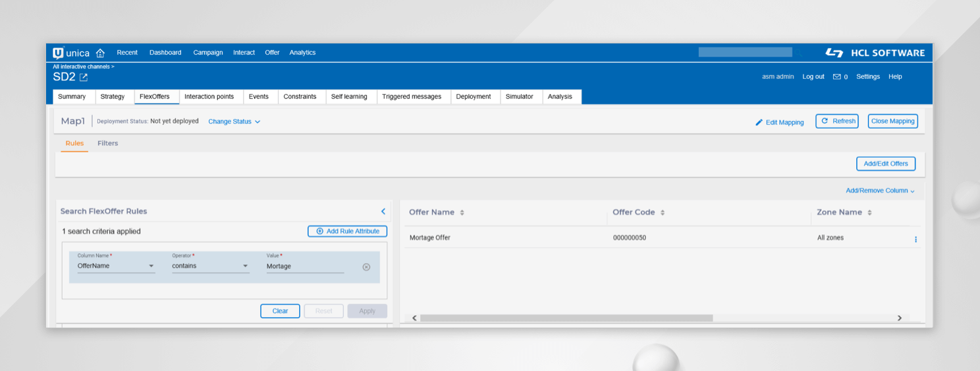Image resolution: width=980 pixels, height=371 pixels.
Task: Open the Column Name OfferName dropdown
Action: (x=116, y=266)
